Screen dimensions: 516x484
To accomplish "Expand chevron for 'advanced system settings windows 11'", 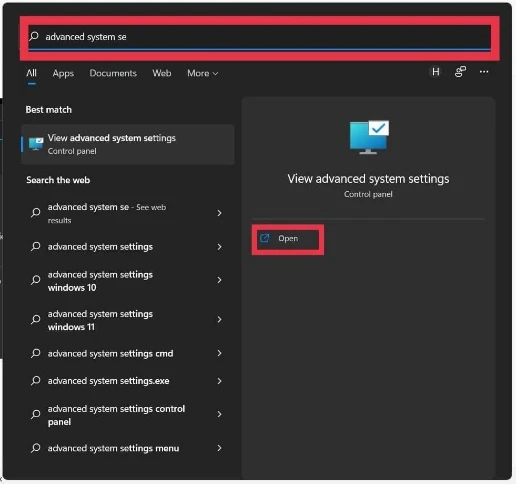I will [219, 320].
